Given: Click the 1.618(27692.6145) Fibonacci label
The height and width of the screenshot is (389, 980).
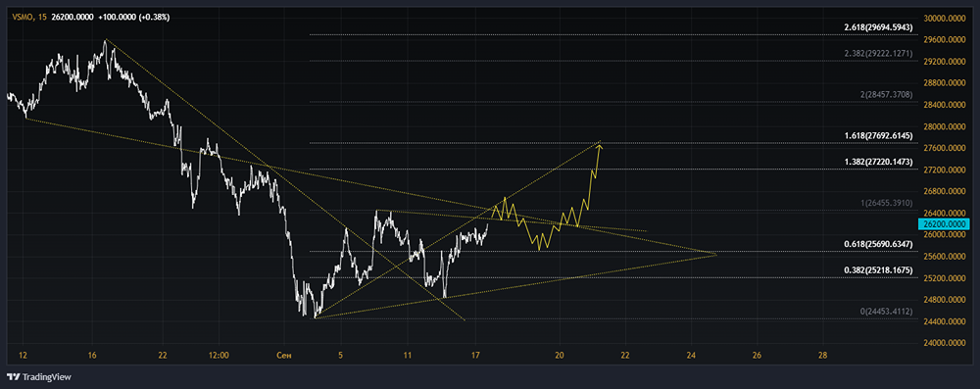Looking at the screenshot, I should pyautogui.click(x=878, y=135).
